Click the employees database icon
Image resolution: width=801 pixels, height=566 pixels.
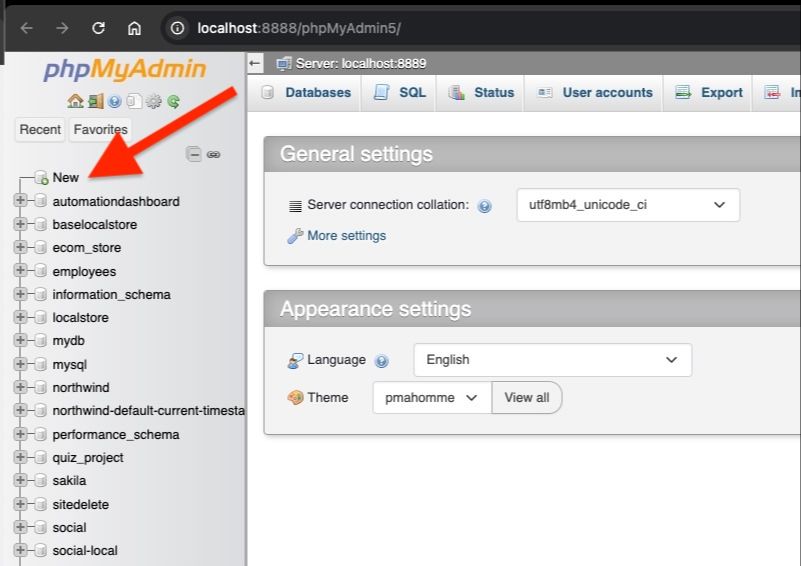click(41, 271)
